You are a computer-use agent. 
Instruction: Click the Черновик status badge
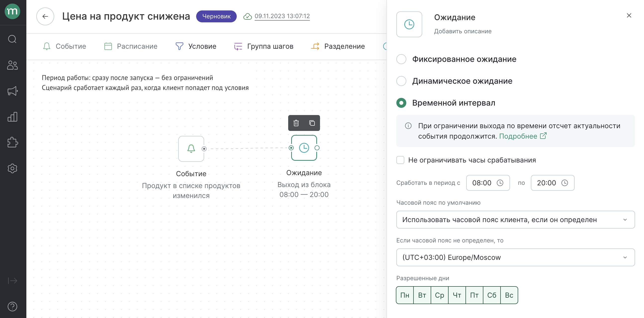[216, 16]
